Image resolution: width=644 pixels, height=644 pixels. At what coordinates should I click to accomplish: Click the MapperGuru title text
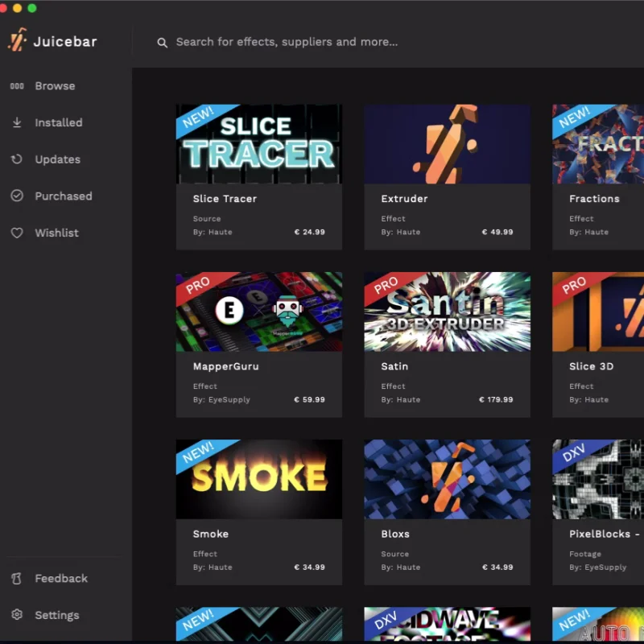coord(226,366)
